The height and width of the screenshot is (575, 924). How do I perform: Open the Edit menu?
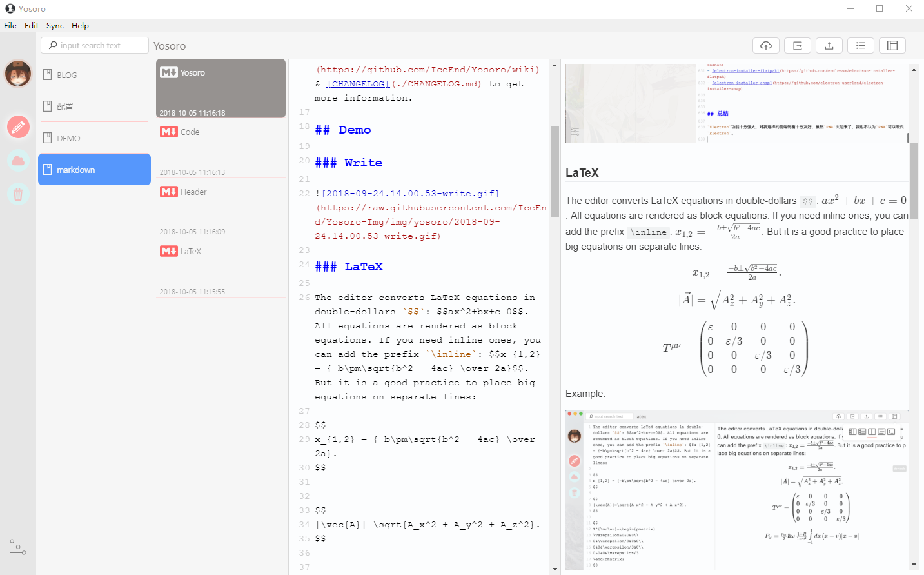click(x=32, y=26)
